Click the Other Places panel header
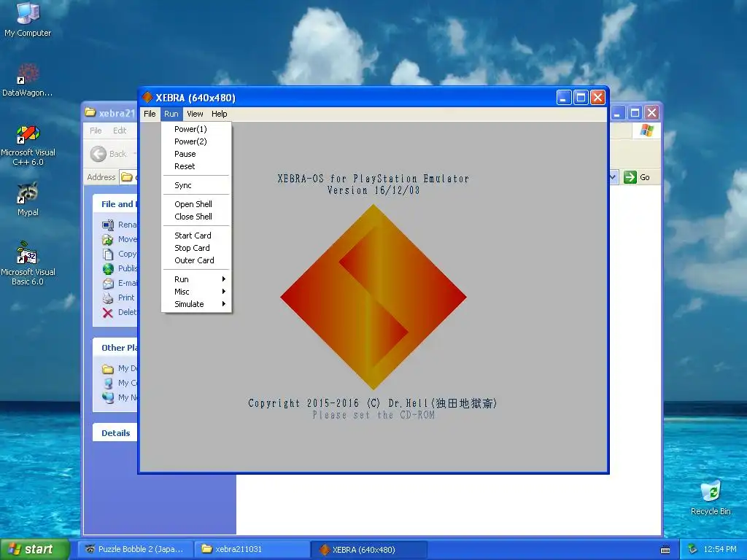The width and height of the screenshot is (747, 560). click(x=115, y=348)
